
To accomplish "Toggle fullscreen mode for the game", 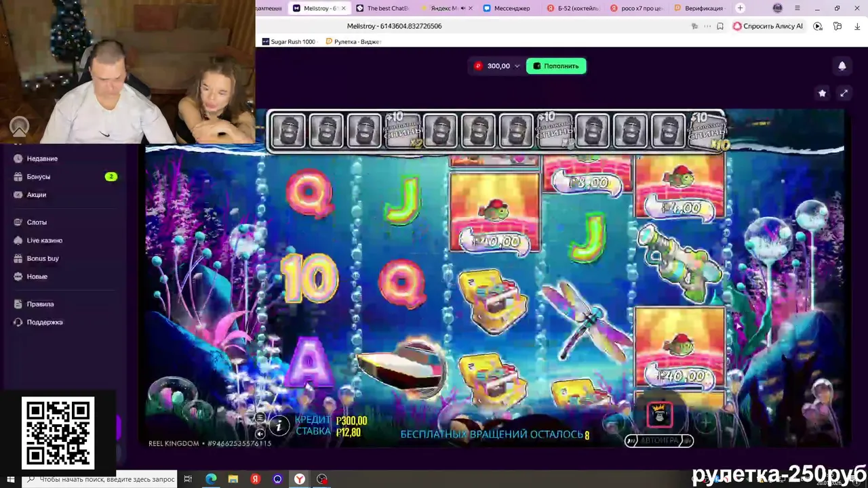I will point(844,93).
